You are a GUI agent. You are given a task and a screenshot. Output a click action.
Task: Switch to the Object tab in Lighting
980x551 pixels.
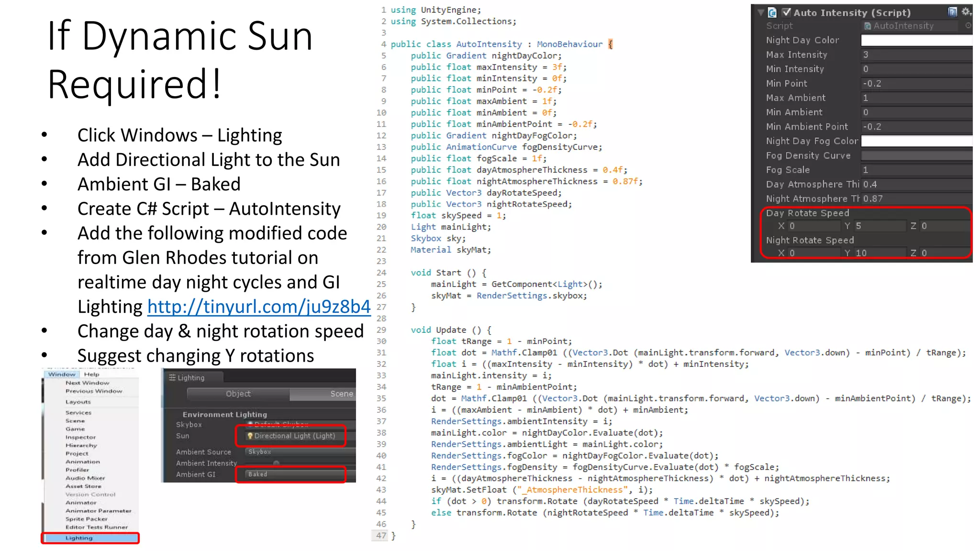238,394
